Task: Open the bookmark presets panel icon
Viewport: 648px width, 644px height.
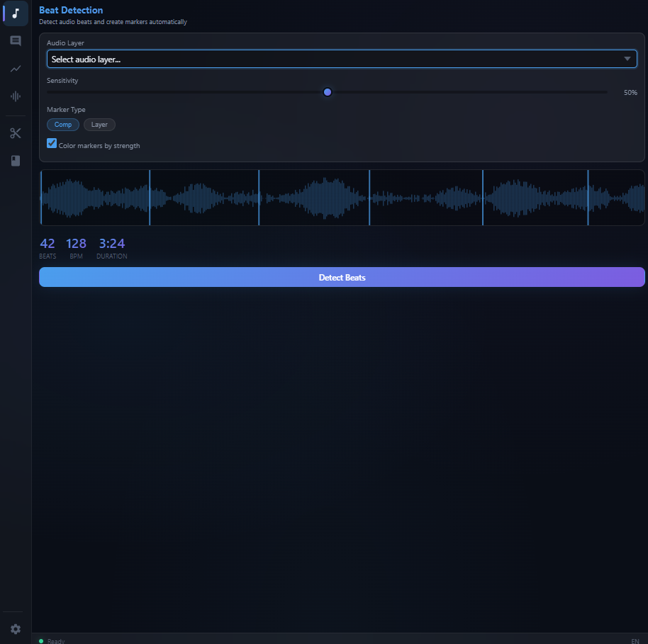Action: [x=16, y=161]
